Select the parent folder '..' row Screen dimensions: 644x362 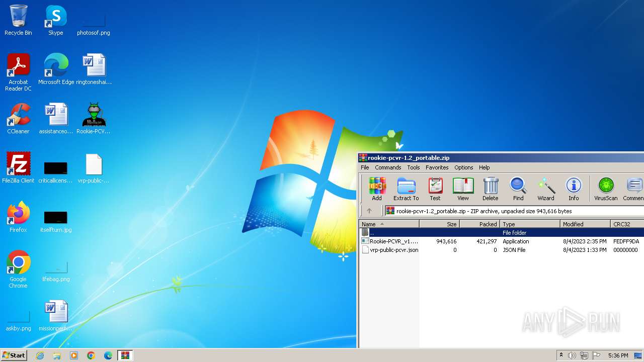click(x=502, y=233)
